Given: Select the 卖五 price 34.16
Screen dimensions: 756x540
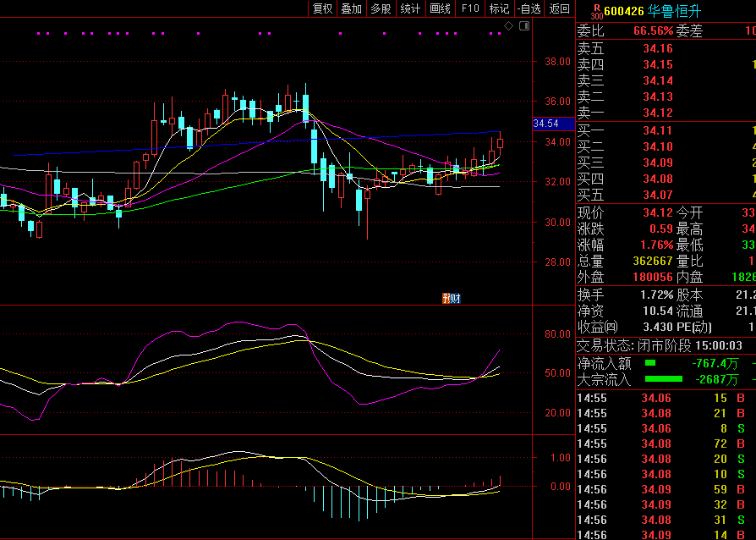Looking at the screenshot, I should 658,49.
